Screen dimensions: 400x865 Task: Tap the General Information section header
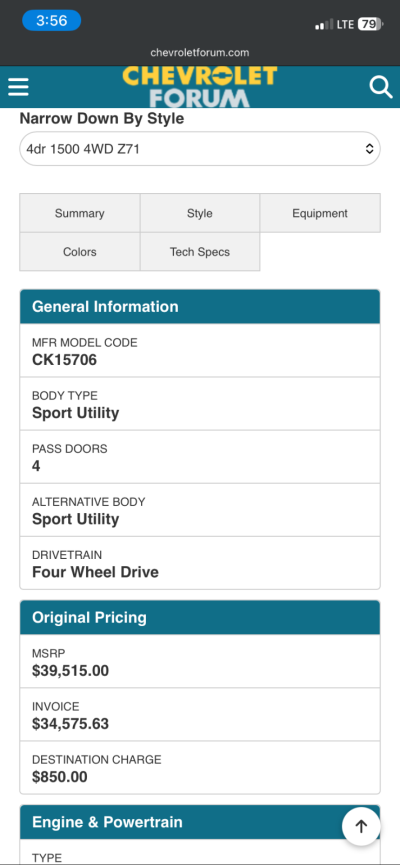pyautogui.click(x=200, y=307)
